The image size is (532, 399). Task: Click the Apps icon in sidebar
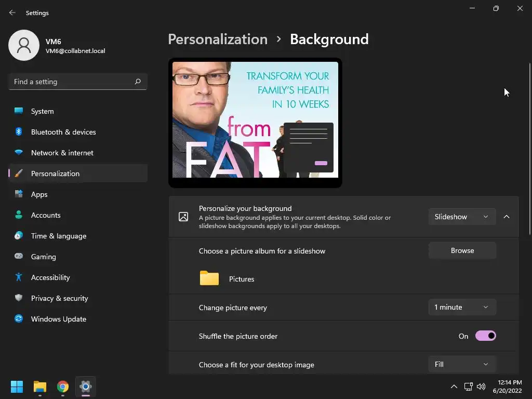click(19, 194)
